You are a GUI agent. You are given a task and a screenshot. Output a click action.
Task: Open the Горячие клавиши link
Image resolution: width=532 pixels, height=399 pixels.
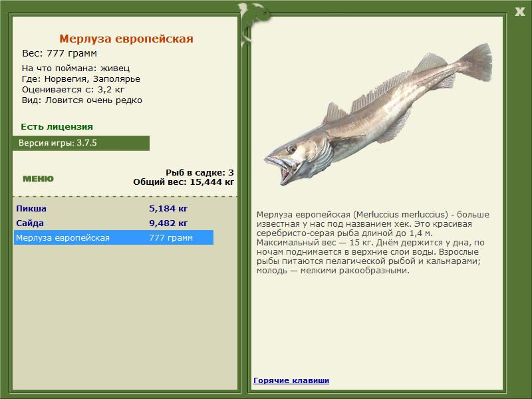click(291, 380)
